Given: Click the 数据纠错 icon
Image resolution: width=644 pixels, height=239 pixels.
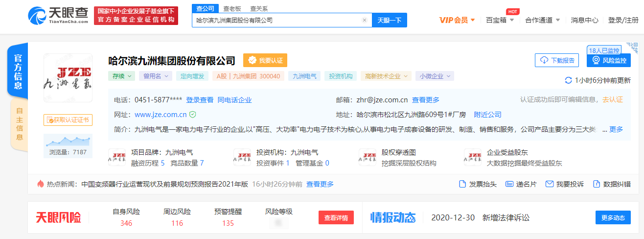Looking at the screenshot, I should click(597, 184).
